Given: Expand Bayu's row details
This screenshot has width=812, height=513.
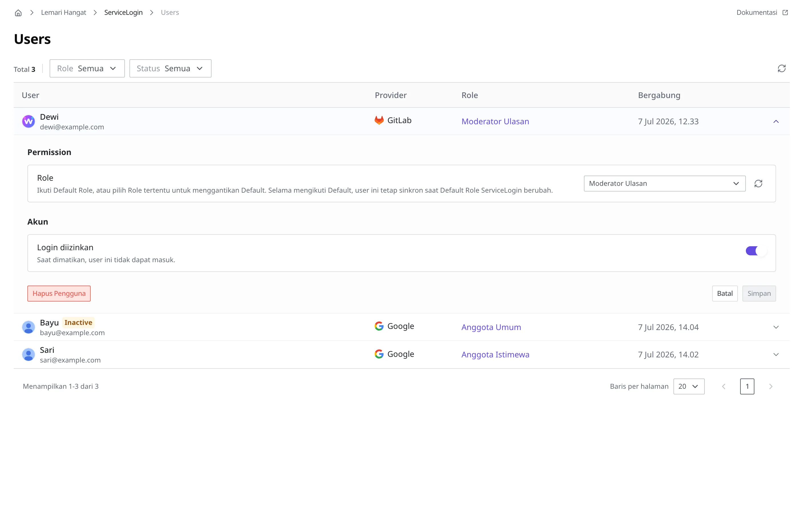Looking at the screenshot, I should (x=776, y=327).
